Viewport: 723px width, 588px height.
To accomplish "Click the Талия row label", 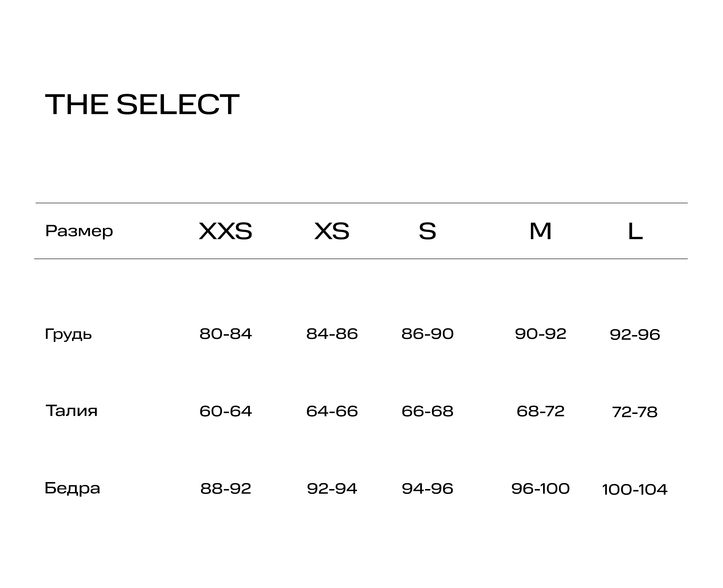I will [71, 411].
